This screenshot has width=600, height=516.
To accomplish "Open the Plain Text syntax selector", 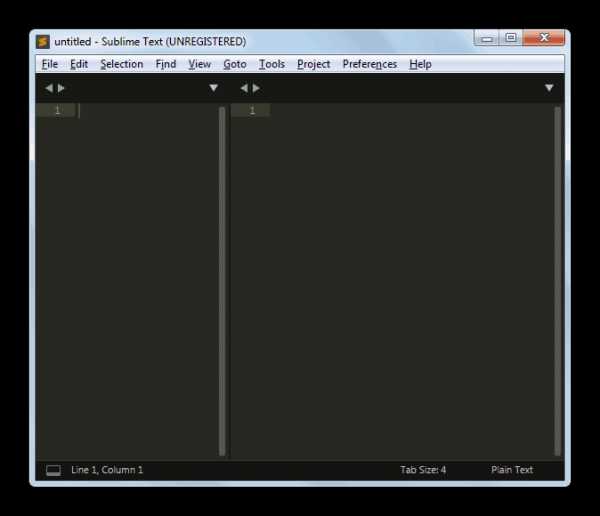I will (512, 470).
